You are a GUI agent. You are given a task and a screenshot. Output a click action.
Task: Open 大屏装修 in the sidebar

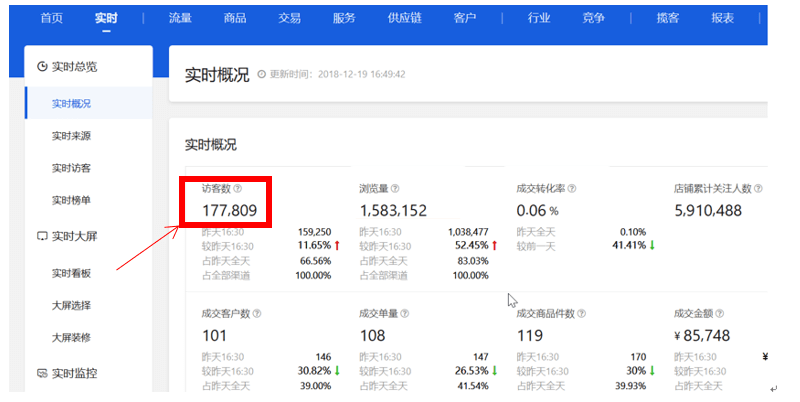(71, 337)
